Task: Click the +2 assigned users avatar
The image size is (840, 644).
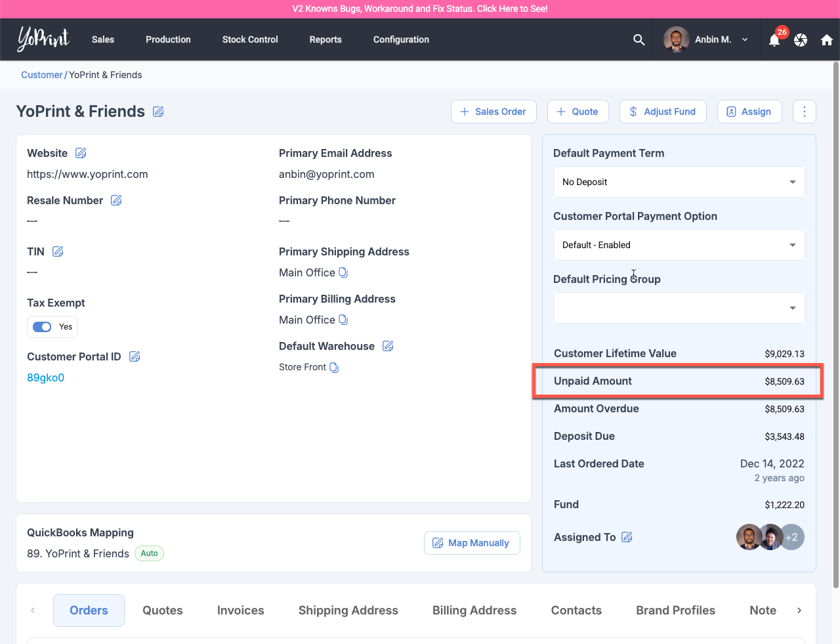Action: (792, 537)
